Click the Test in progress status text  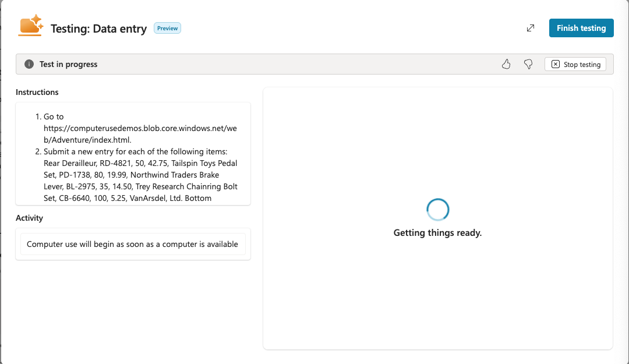68,64
